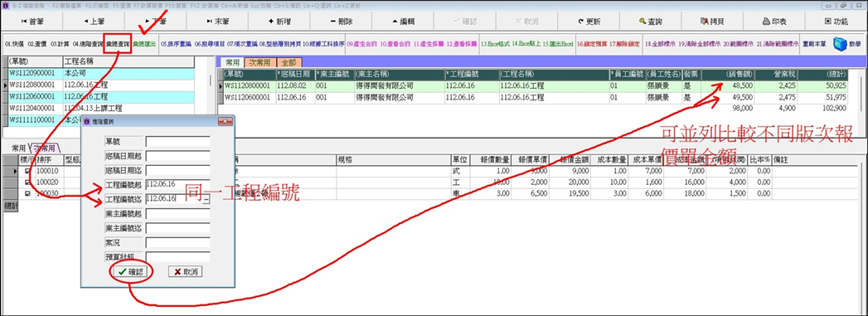Click the 單號 input field in dialog

tap(177, 142)
